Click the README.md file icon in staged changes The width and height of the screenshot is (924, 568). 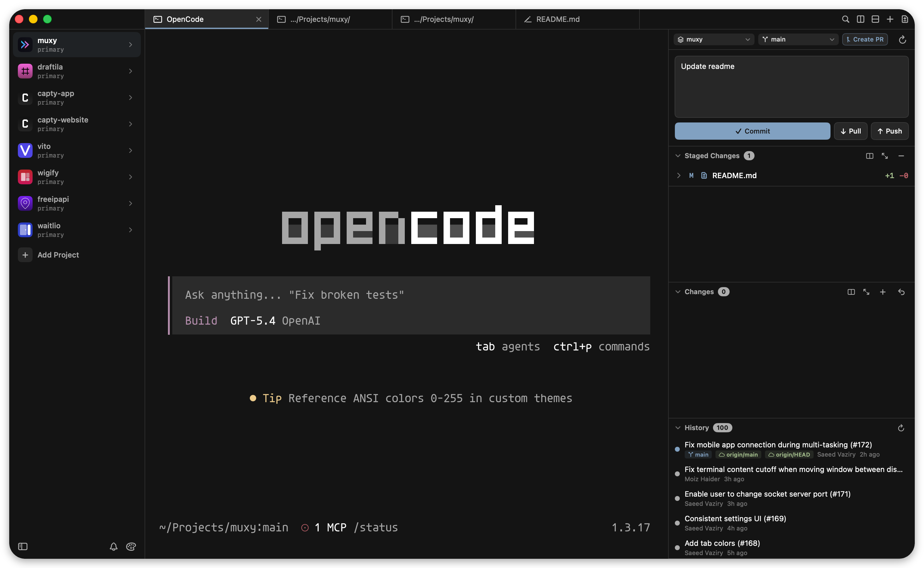[x=703, y=175]
